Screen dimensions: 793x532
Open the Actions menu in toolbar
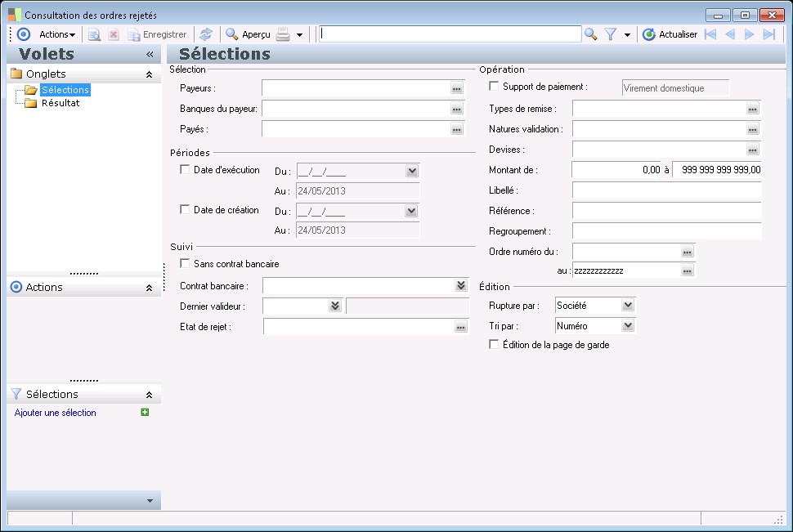click(x=57, y=34)
